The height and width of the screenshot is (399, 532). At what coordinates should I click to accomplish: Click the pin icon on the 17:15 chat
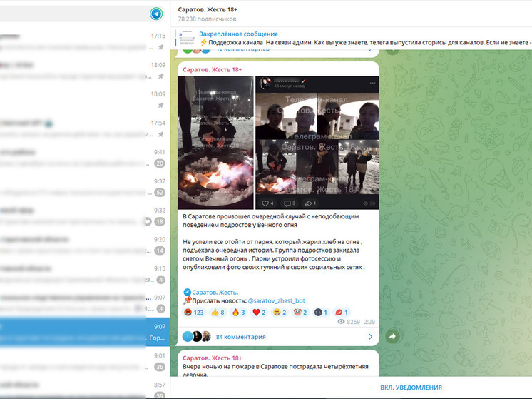coord(160,47)
